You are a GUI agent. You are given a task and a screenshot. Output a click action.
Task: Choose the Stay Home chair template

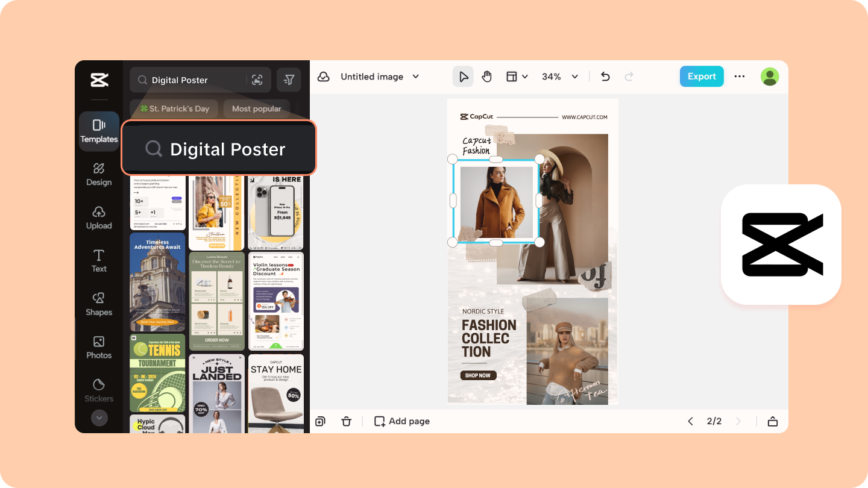tap(276, 393)
